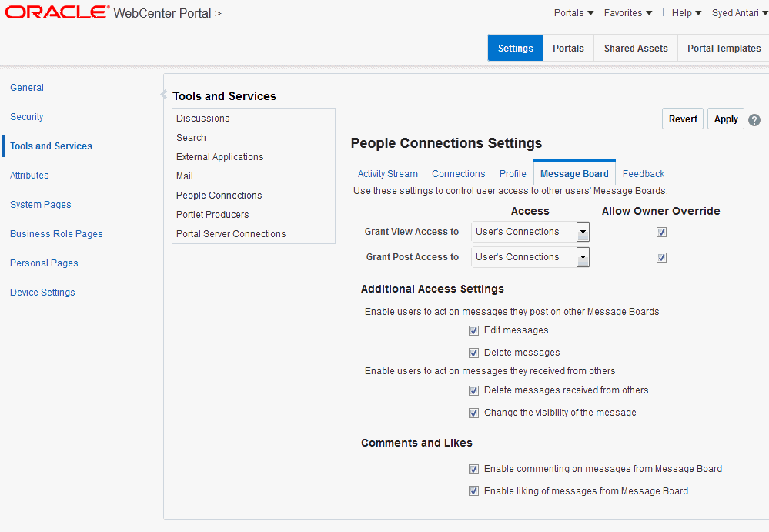Switch to Activity Stream tab
The height and width of the screenshot is (532, 769).
point(387,173)
